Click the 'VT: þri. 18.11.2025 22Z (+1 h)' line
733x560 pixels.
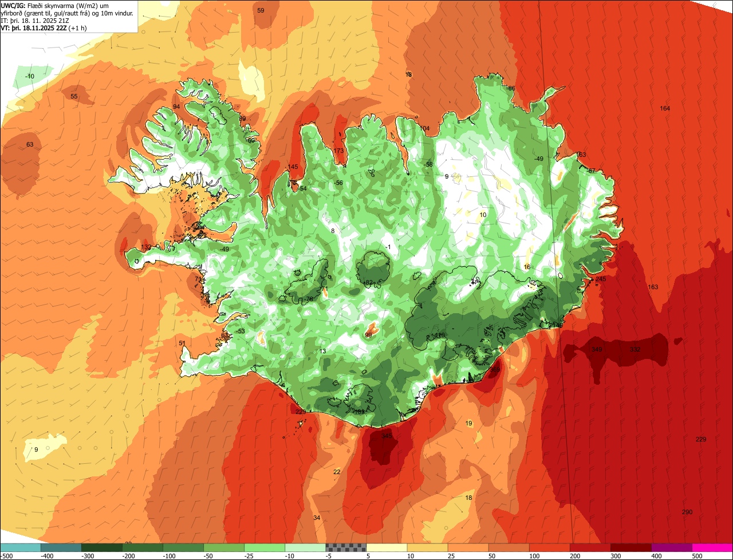click(44, 28)
